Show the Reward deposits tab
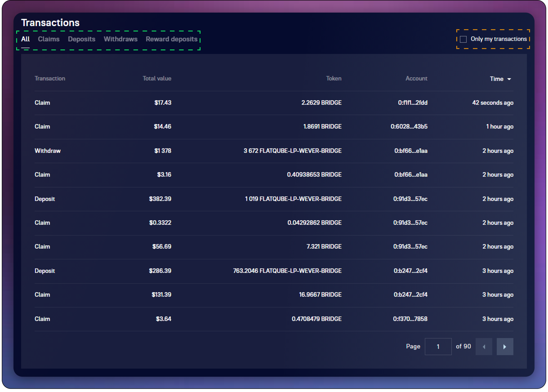This screenshot has height=392, width=548. pyautogui.click(x=172, y=39)
